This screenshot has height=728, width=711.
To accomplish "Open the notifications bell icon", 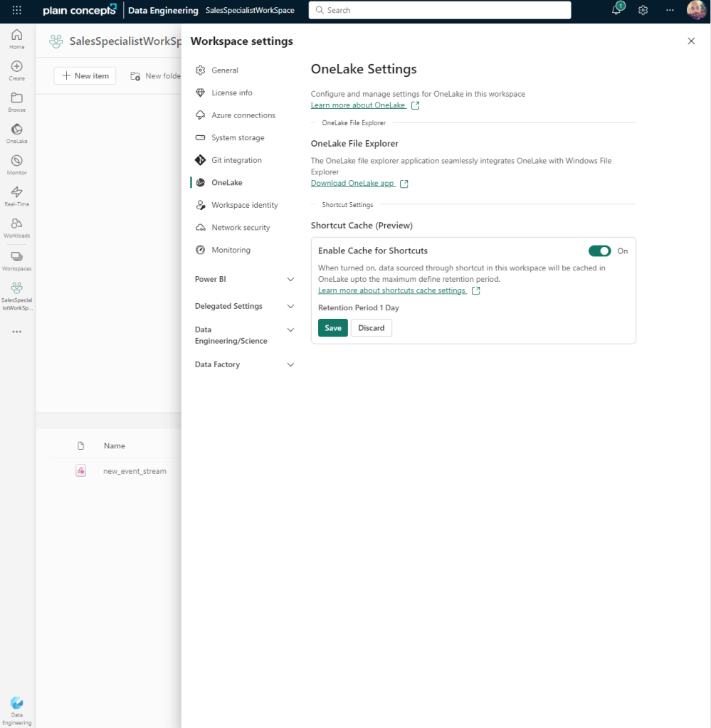I will point(616,10).
